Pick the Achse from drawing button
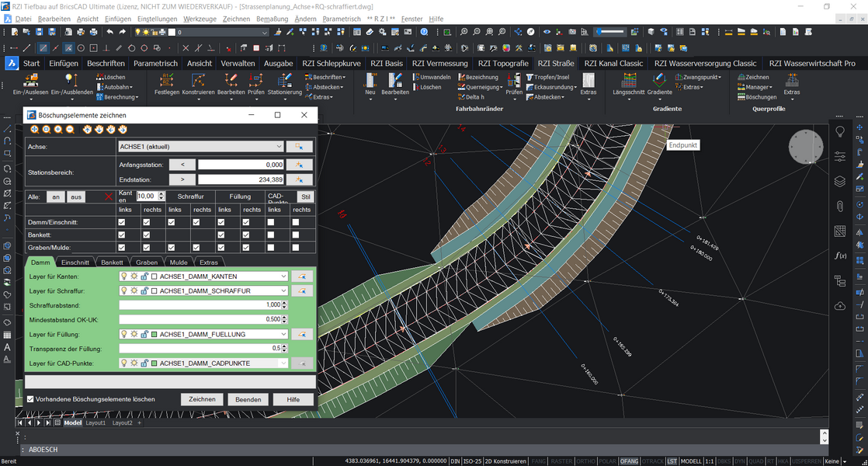868x466 pixels. point(299,147)
